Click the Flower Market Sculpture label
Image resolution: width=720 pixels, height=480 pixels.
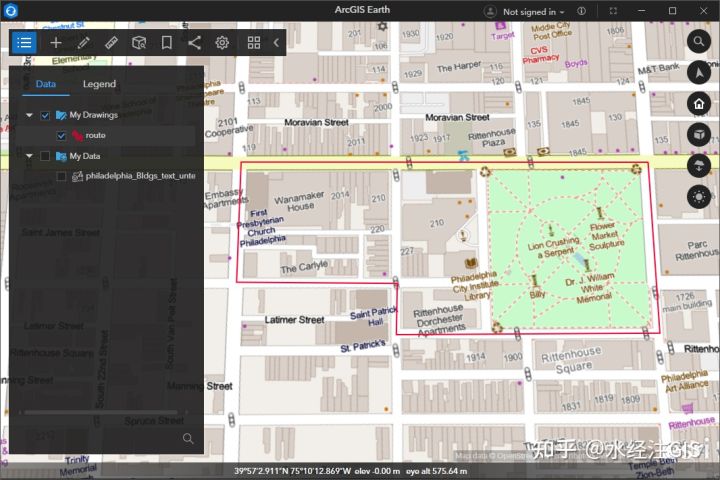(x=606, y=236)
